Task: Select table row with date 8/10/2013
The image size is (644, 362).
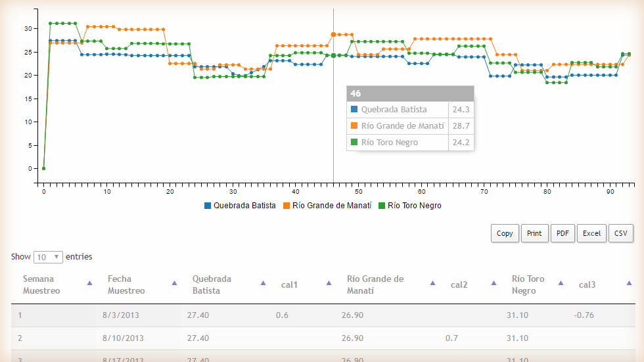Action: pyautogui.click(x=123, y=338)
